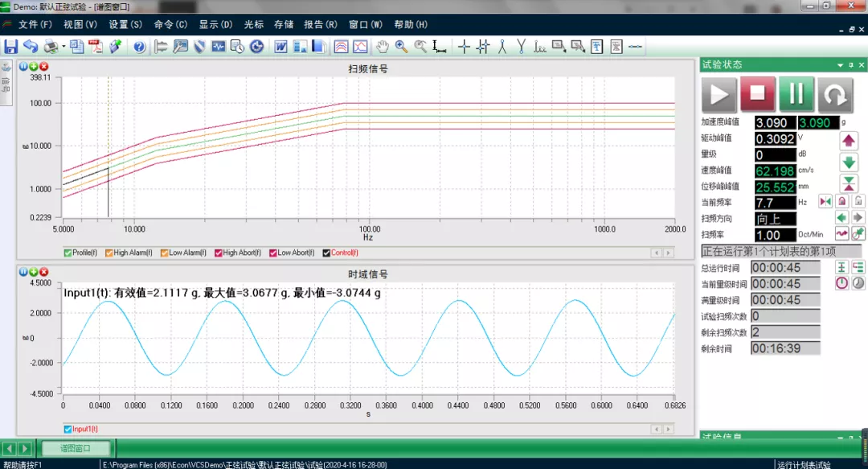The height and width of the screenshot is (469, 868).
Task: Click the 量级 0 dB value field
Action: coord(776,154)
